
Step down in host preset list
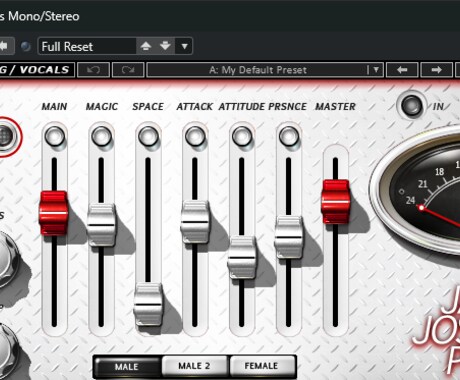pos(165,46)
